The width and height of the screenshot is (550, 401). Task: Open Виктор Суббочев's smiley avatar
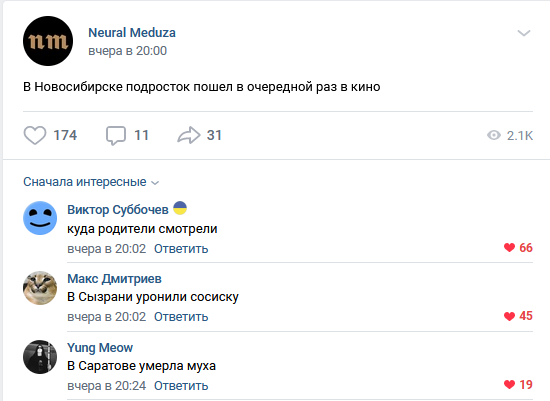coord(40,218)
